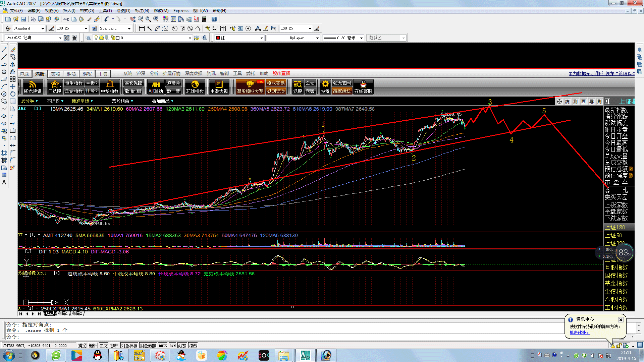Toggle 线宽 lineweight display
The height and width of the screenshot is (362, 644).
[x=182, y=346]
